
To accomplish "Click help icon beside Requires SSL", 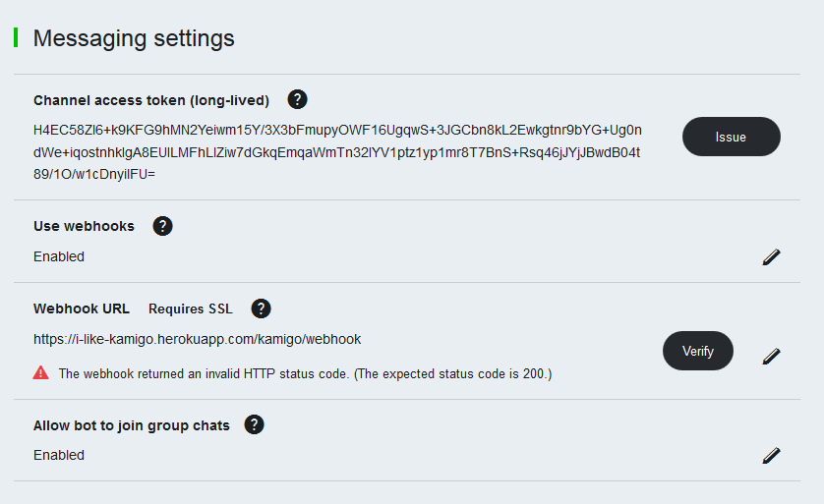I will pyautogui.click(x=261, y=308).
